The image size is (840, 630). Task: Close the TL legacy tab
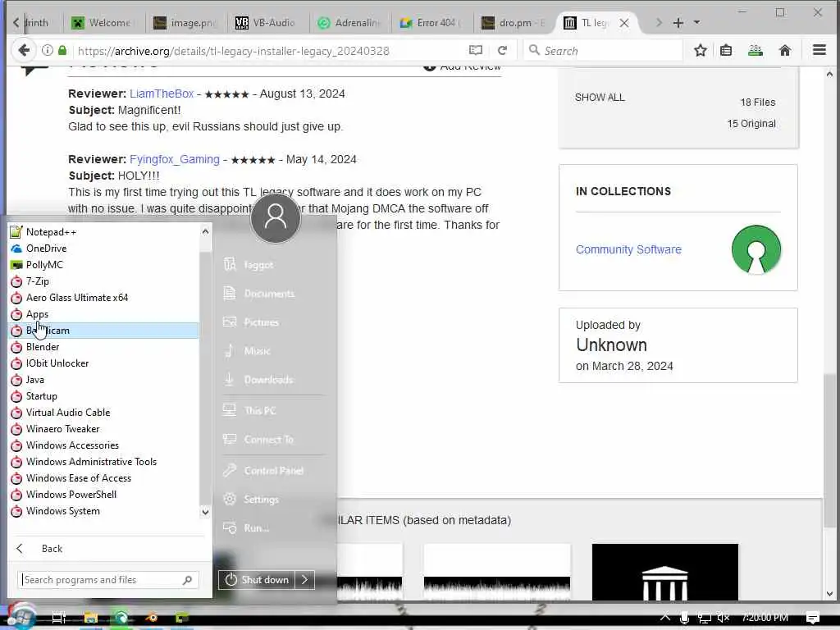tap(624, 23)
